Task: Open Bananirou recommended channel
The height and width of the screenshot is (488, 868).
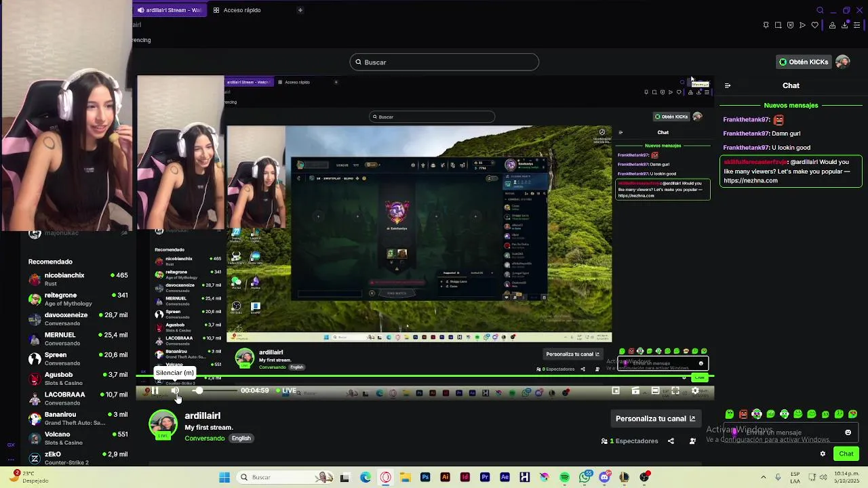Action: (x=78, y=418)
